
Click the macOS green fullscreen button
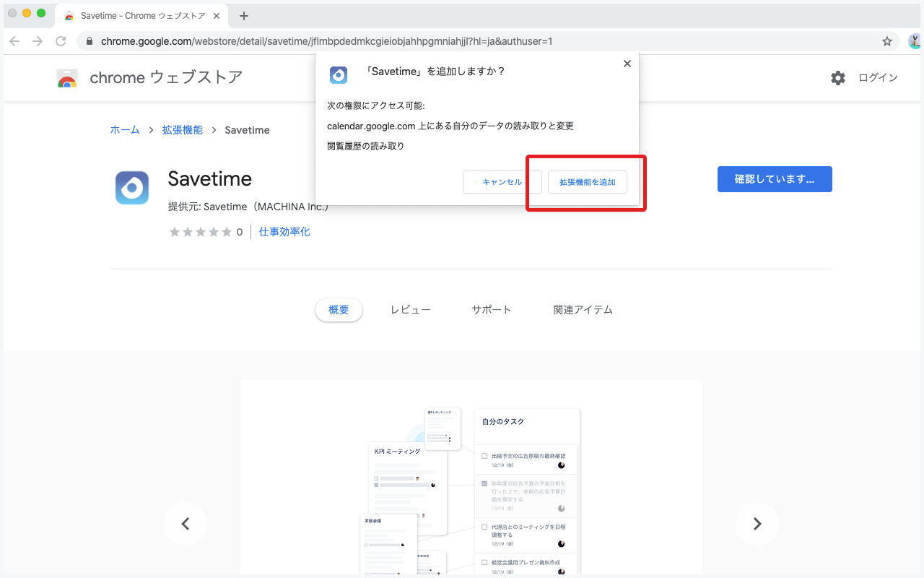coord(41,13)
